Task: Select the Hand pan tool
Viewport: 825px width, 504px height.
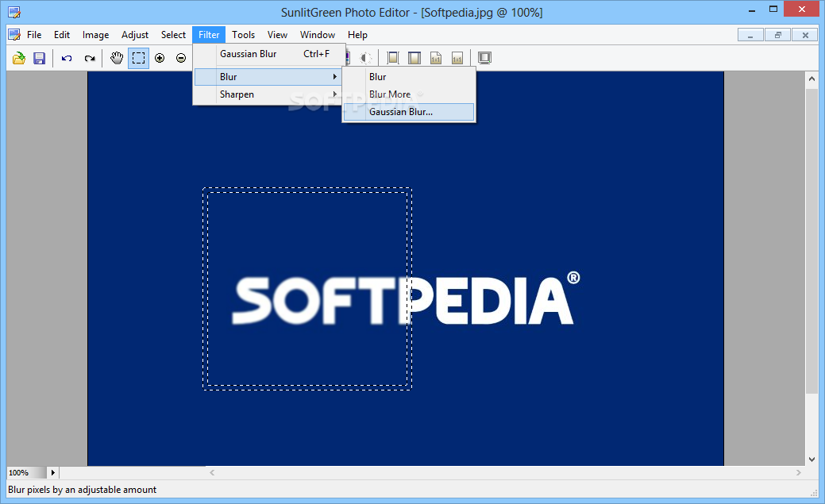Action: coord(117,58)
